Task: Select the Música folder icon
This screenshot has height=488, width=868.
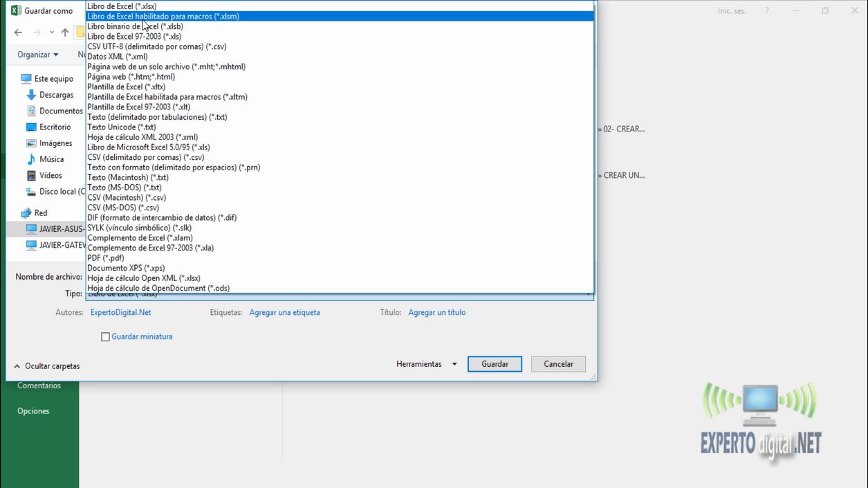Action: pyautogui.click(x=31, y=159)
